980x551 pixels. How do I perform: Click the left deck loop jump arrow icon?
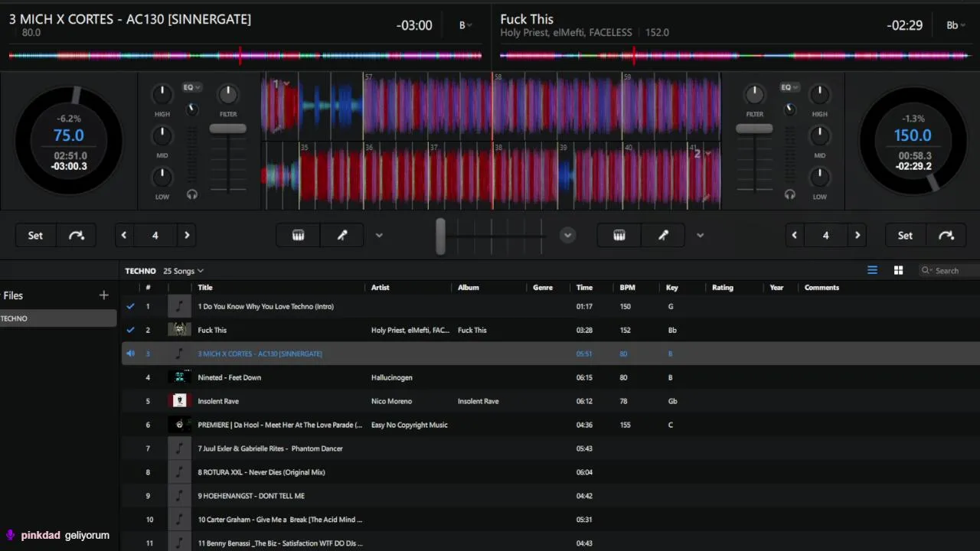click(x=77, y=236)
